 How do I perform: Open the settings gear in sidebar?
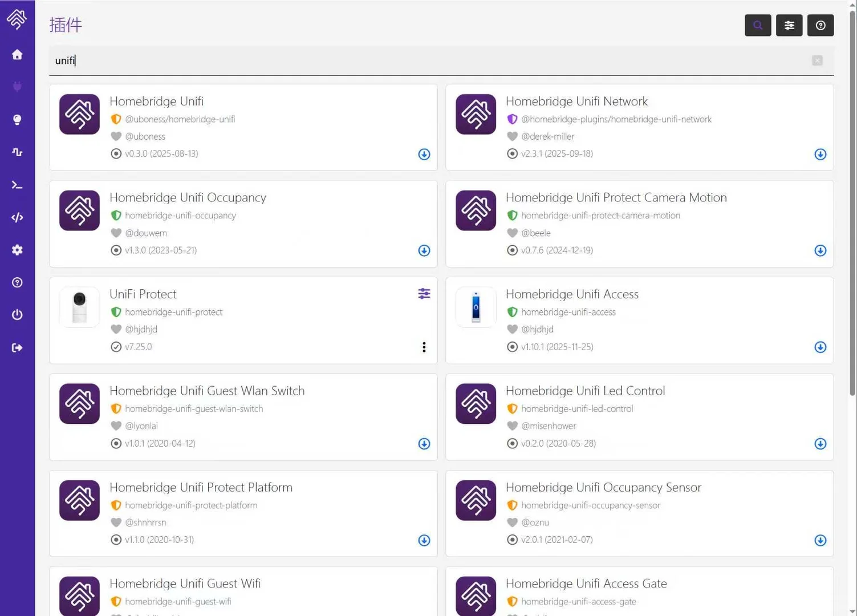17,250
